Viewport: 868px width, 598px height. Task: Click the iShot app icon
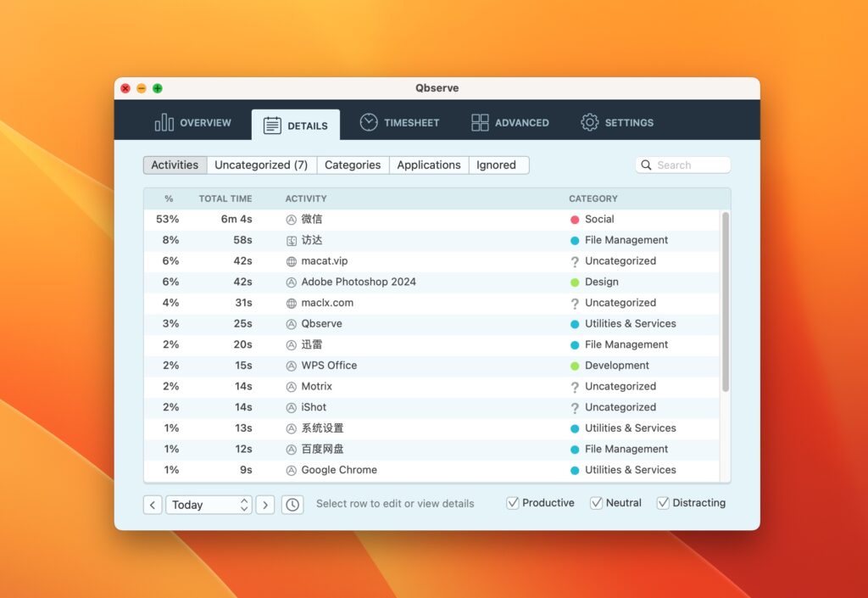pos(292,407)
